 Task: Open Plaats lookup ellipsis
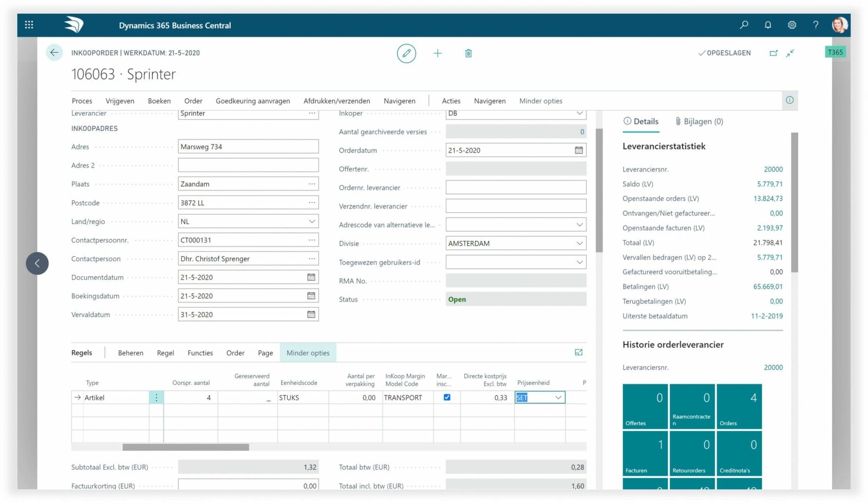coord(311,184)
